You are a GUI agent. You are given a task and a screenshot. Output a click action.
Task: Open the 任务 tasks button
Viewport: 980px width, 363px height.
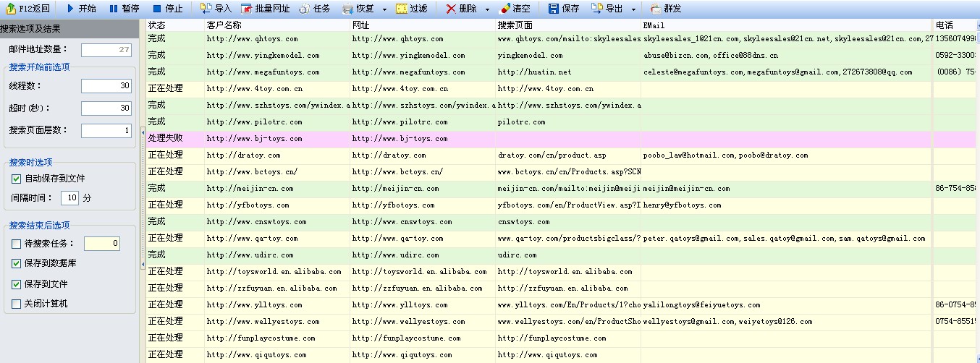point(314,9)
